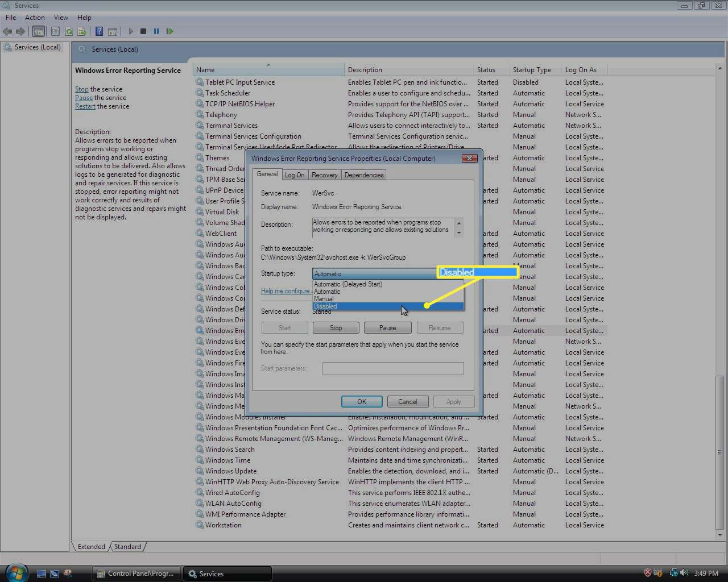Click OK in the properties dialog
The width and height of the screenshot is (728, 582).
point(362,402)
